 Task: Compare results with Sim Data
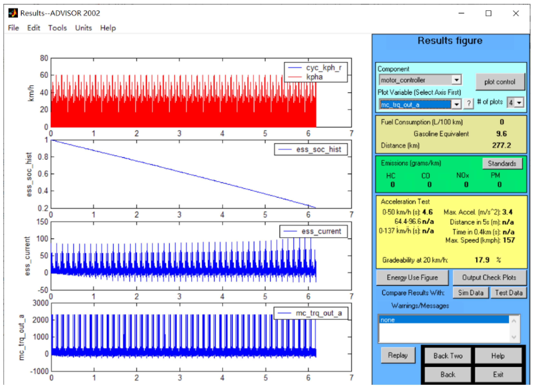click(471, 293)
